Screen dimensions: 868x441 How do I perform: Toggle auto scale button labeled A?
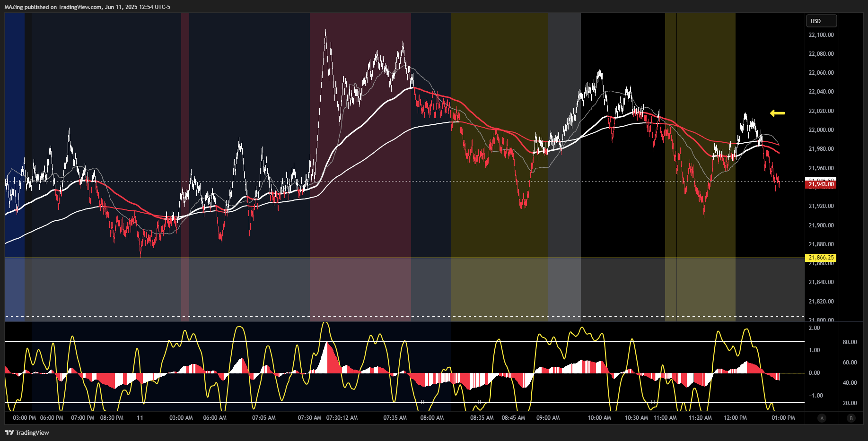coord(822,418)
